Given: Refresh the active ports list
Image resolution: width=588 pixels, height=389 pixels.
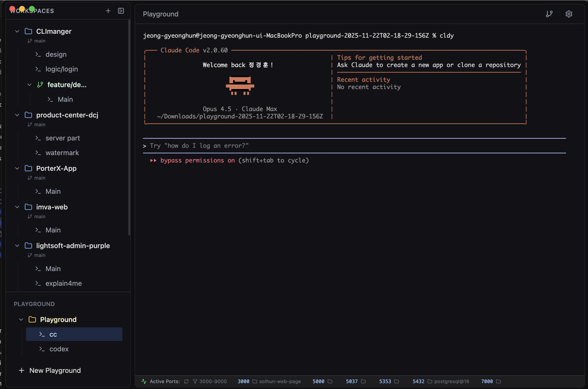Looking at the screenshot, I should [x=186, y=381].
